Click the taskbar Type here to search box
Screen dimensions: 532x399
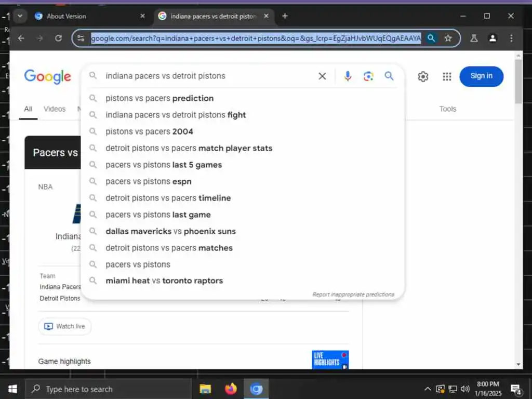(x=109, y=389)
